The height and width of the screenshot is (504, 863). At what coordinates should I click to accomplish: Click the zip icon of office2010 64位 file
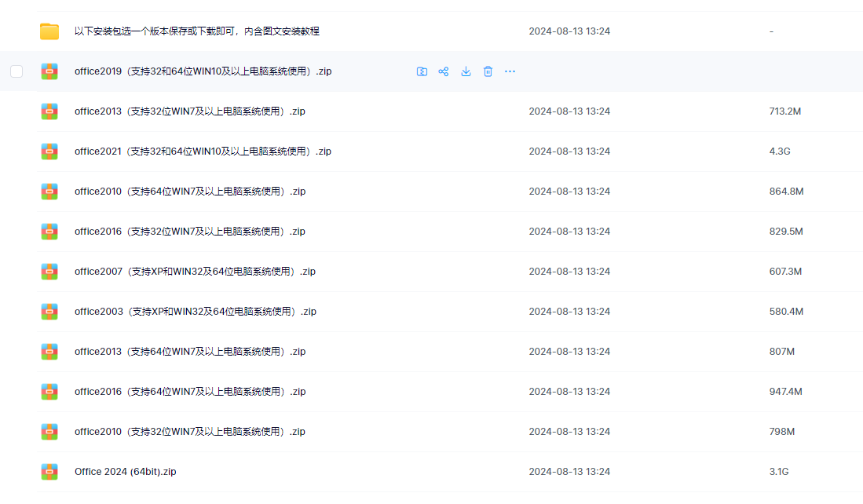(49, 192)
